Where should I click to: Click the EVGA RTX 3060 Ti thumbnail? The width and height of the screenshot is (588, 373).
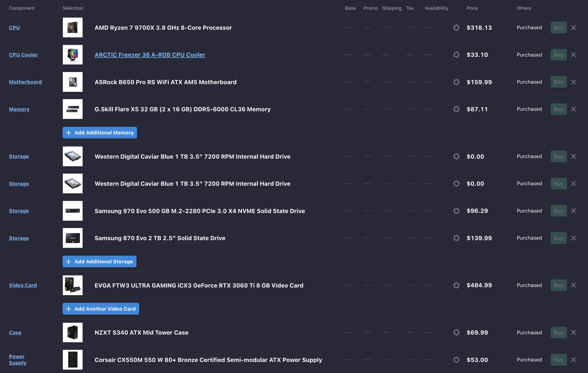(x=73, y=285)
